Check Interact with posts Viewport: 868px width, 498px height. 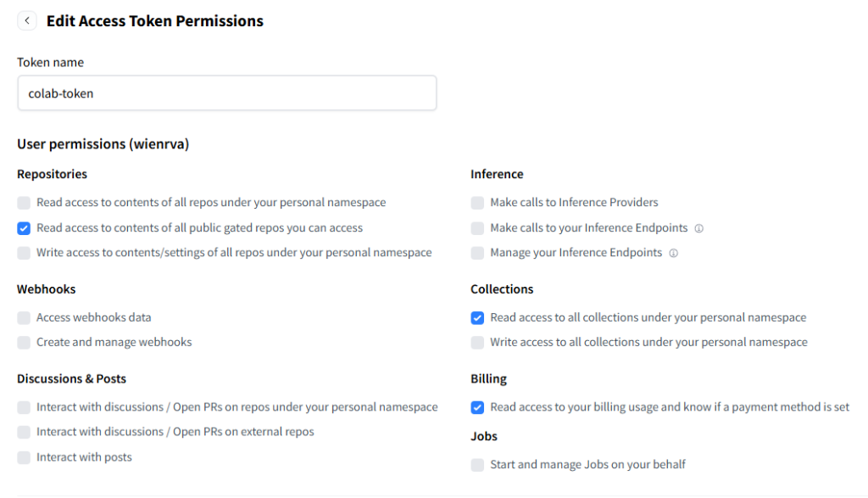(x=24, y=457)
